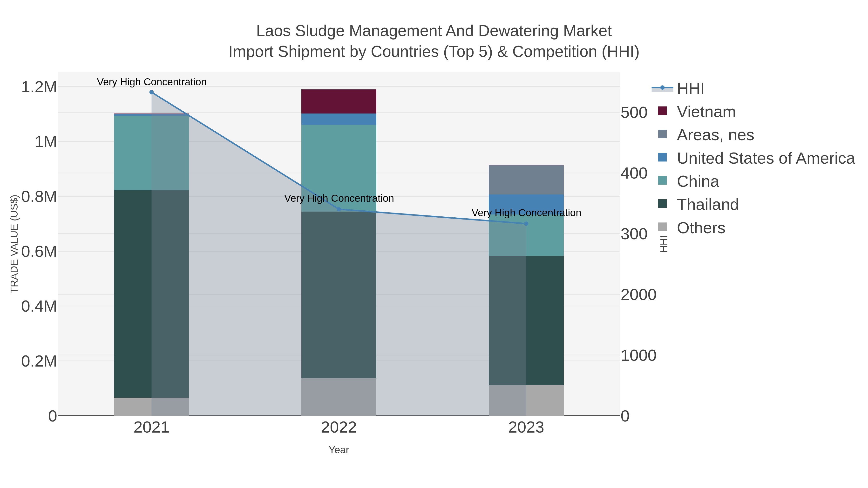The image size is (868, 488).
Task: Click the chart title text
Action: (434, 41)
